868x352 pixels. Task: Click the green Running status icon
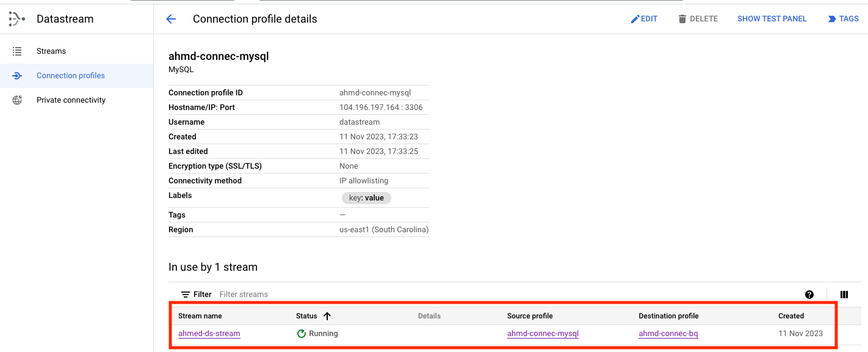301,334
